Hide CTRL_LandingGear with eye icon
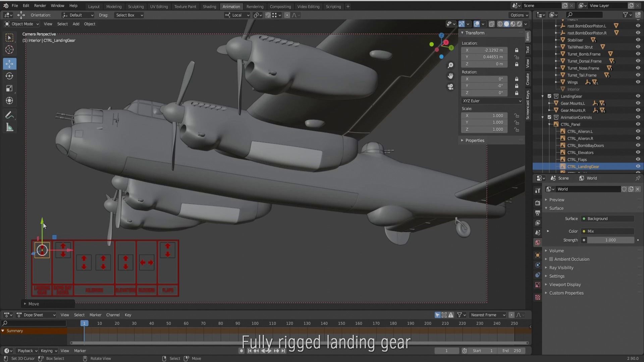644x362 pixels. click(x=638, y=167)
